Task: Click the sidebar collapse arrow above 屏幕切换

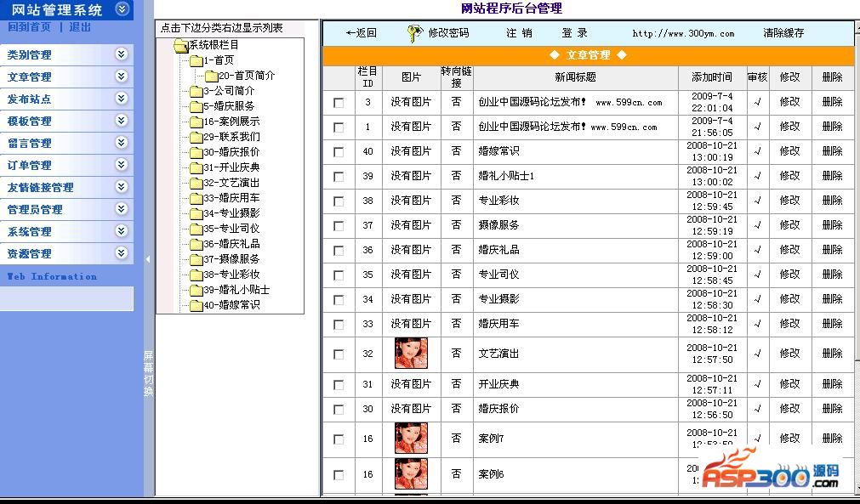Action: [x=147, y=259]
